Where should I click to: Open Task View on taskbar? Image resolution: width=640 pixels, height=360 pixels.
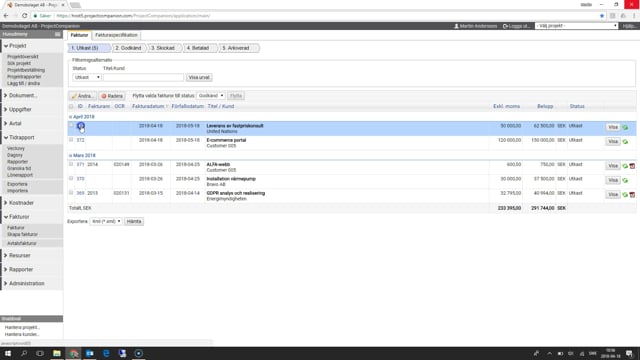tap(40, 353)
